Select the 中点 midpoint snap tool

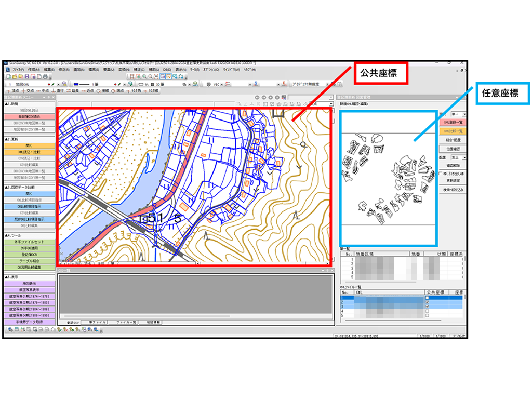[x=42, y=90]
